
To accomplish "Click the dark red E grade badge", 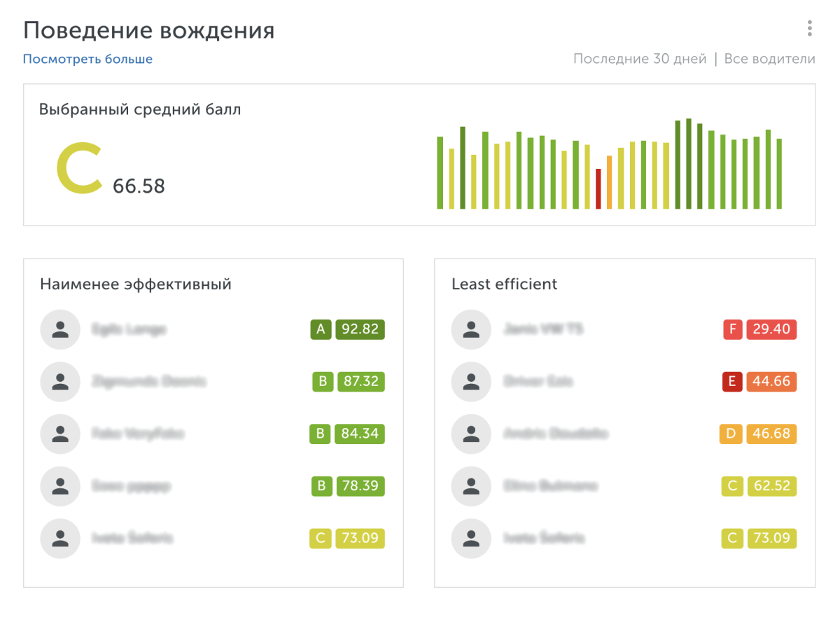I will coord(732,382).
